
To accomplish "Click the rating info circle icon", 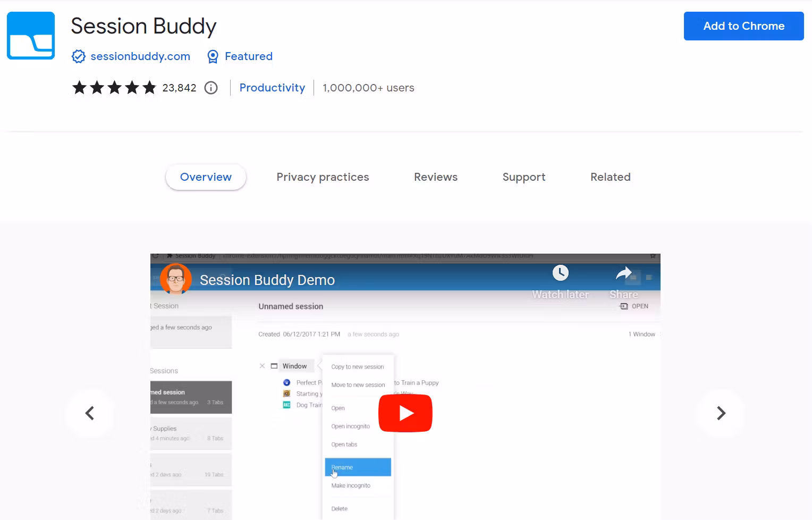I will (211, 88).
